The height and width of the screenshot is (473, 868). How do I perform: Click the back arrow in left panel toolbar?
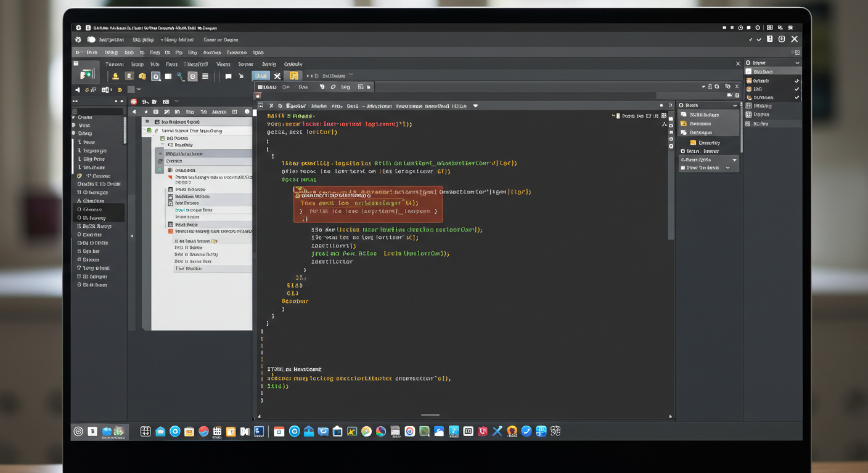tap(134, 112)
